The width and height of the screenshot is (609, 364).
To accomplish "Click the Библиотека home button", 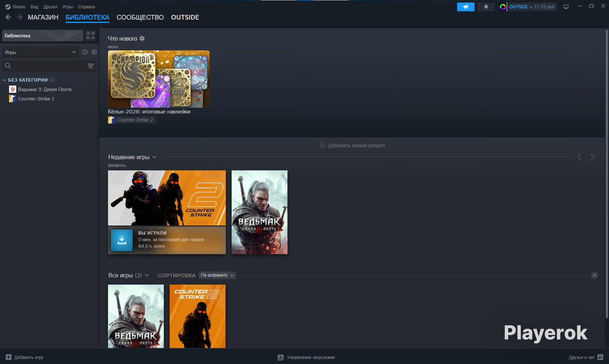I will pyautogui.click(x=43, y=36).
